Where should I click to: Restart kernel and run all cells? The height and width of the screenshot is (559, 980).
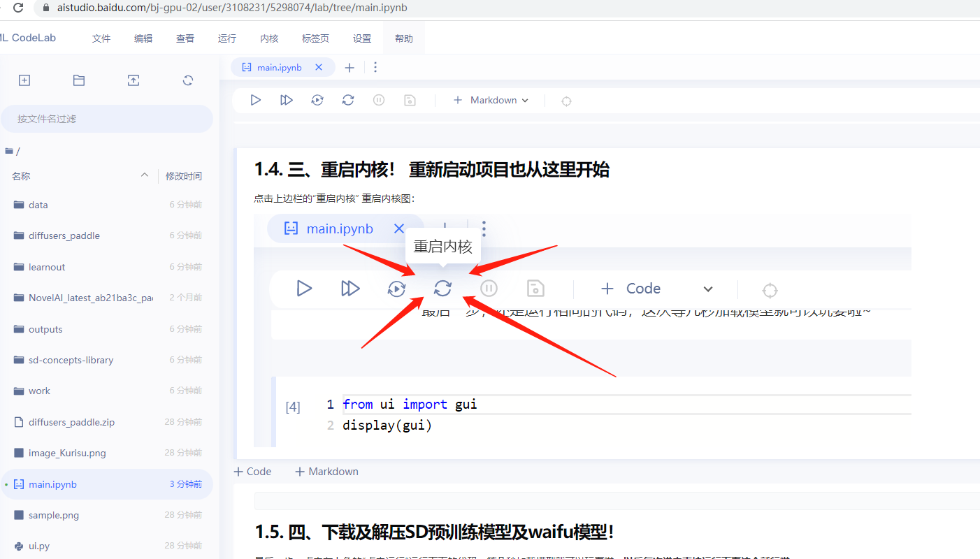(x=317, y=100)
